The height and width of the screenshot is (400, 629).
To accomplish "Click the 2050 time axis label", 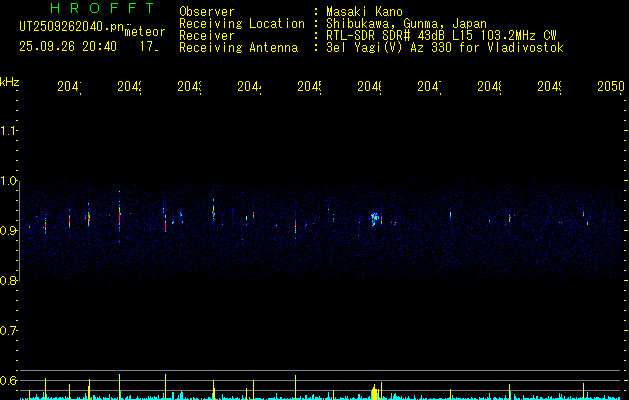I will [611, 86].
